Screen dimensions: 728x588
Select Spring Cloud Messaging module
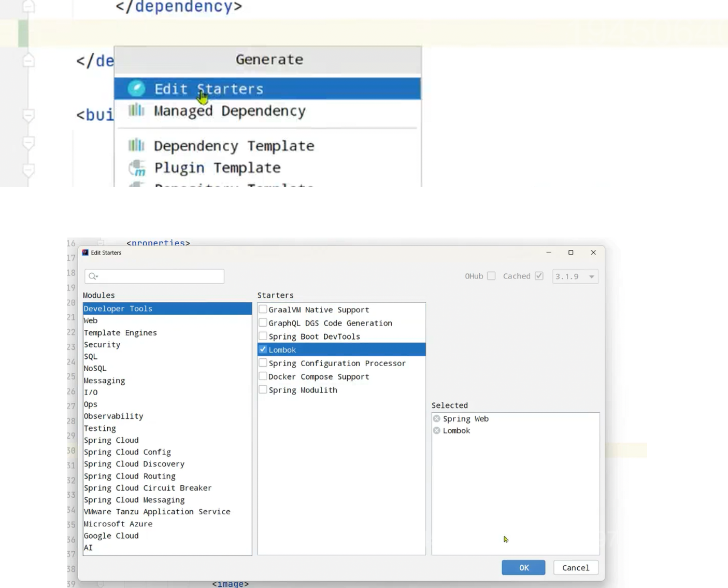167,500
